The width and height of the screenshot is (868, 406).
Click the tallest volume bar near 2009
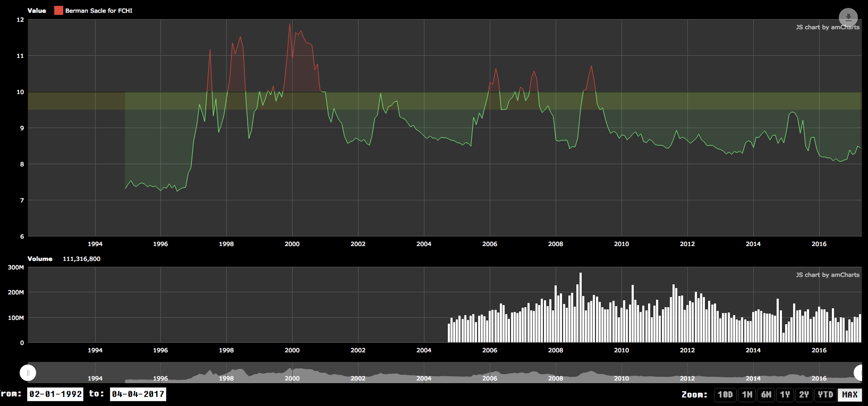pyautogui.click(x=581, y=307)
